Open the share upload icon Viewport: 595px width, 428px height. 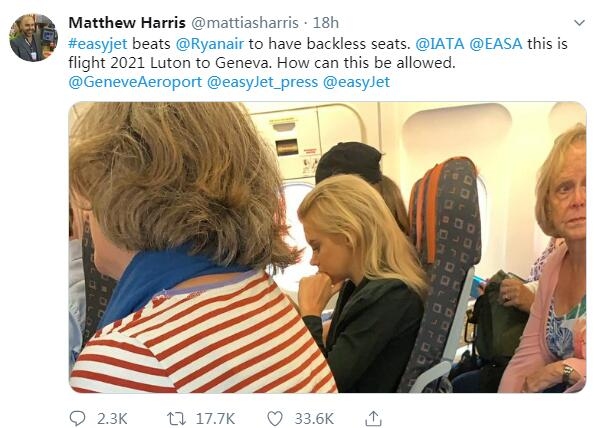pos(373,419)
